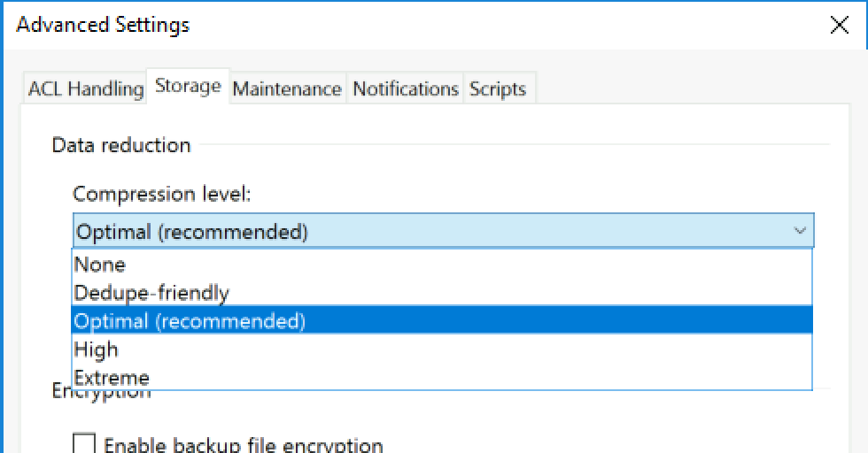This screenshot has width=868, height=453.
Task: Open the Maintenance tab
Action: pyautogui.click(x=287, y=88)
